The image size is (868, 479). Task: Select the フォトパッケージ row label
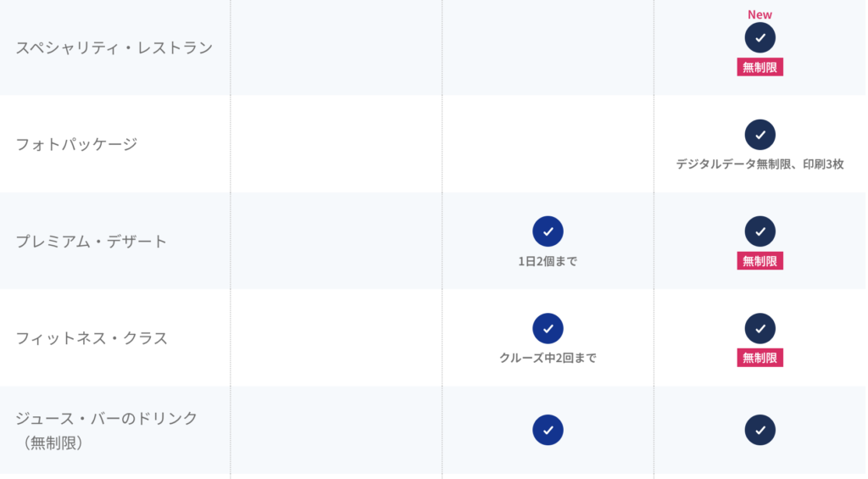coord(76,144)
